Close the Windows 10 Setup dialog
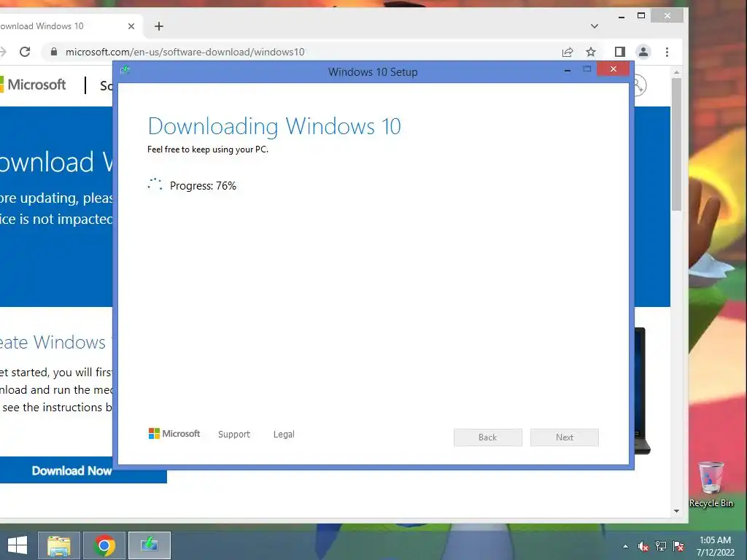 [613, 69]
